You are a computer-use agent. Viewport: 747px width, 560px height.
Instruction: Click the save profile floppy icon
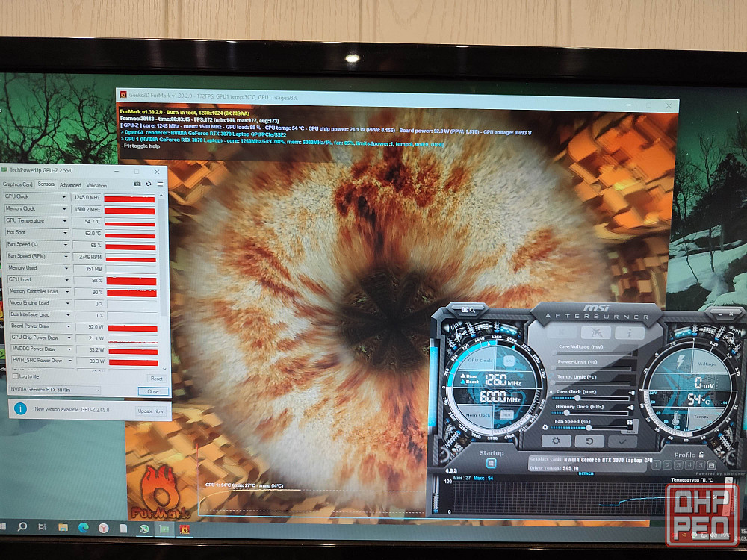point(711,465)
